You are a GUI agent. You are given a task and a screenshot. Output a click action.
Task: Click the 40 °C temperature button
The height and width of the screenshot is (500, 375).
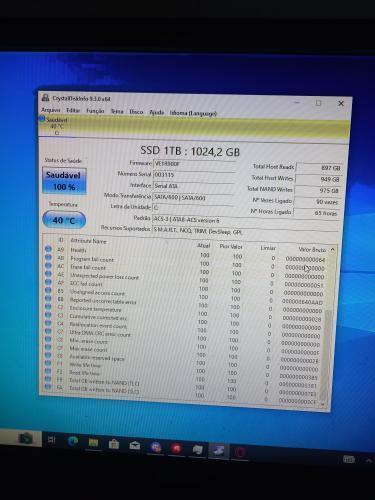(x=64, y=220)
